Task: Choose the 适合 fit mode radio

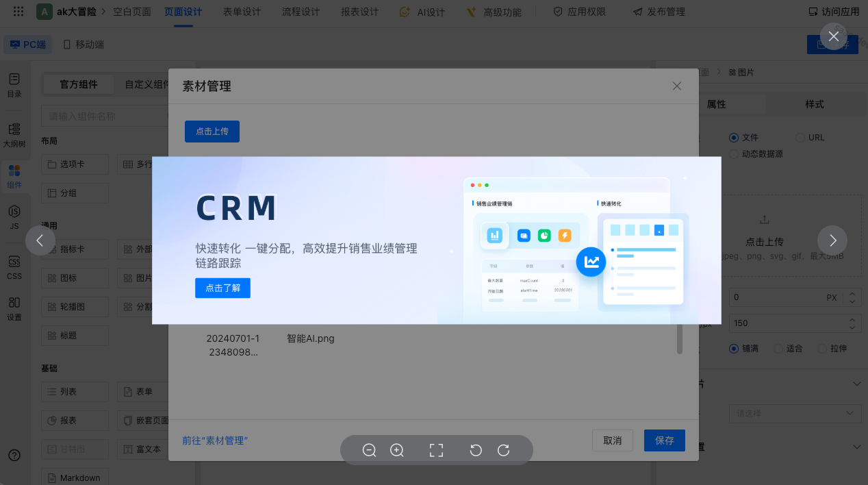Action: click(x=778, y=349)
